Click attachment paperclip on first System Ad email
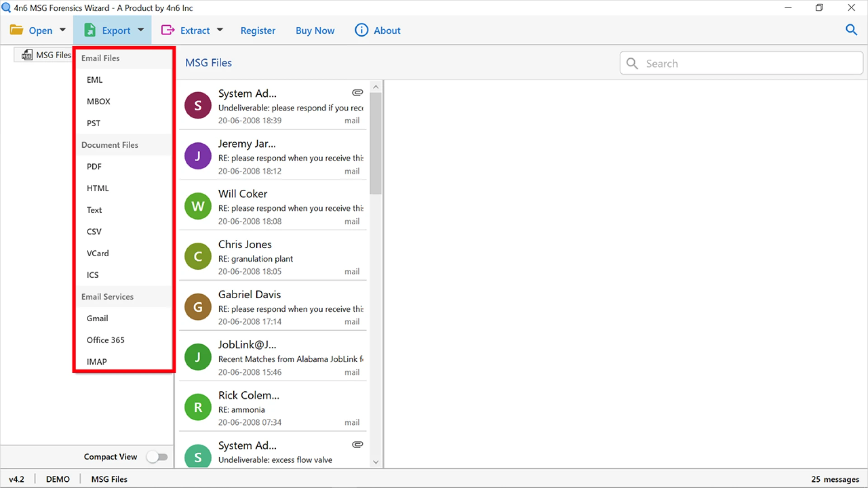The image size is (868, 488). [x=357, y=93]
